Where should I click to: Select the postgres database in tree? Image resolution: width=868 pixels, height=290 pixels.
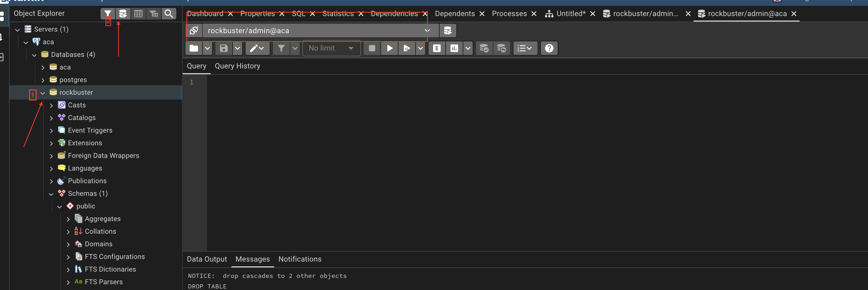73,80
